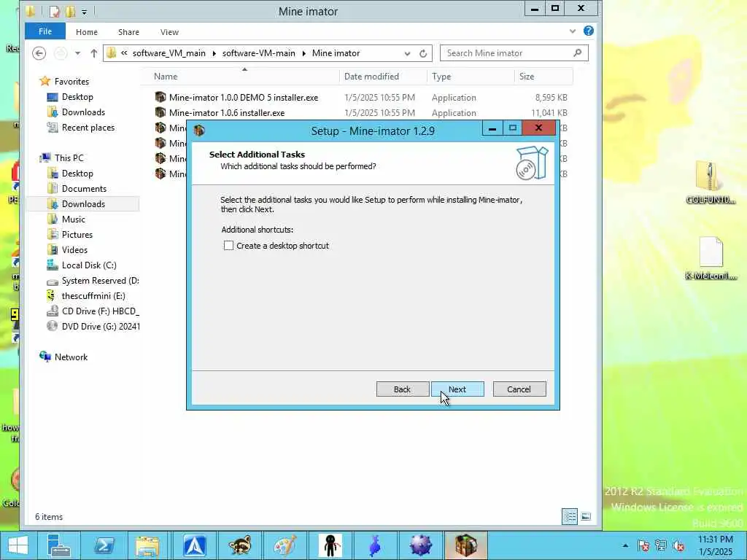The width and height of the screenshot is (747, 560).
Task: Open the blue A app in taskbar
Action: 195,545
